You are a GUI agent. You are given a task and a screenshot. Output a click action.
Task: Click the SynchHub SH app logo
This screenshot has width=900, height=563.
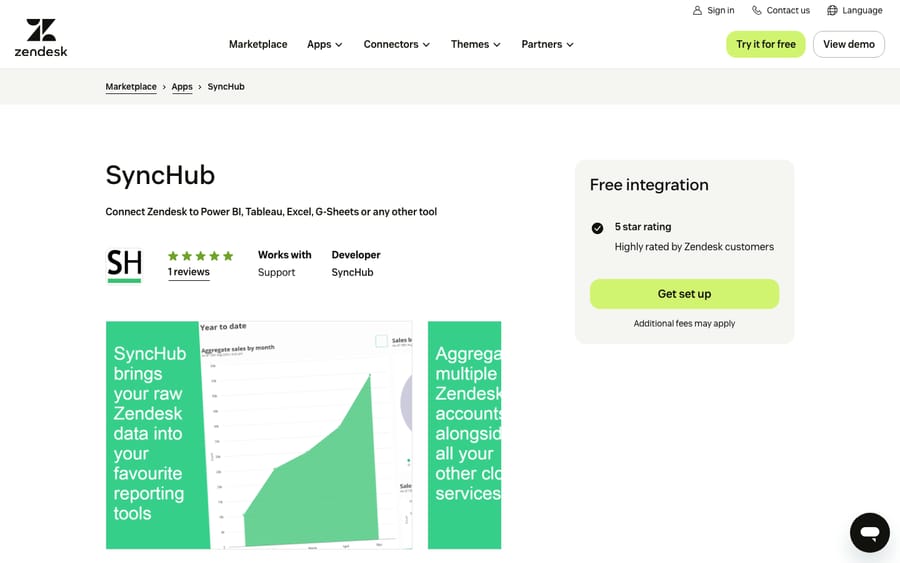coord(125,265)
